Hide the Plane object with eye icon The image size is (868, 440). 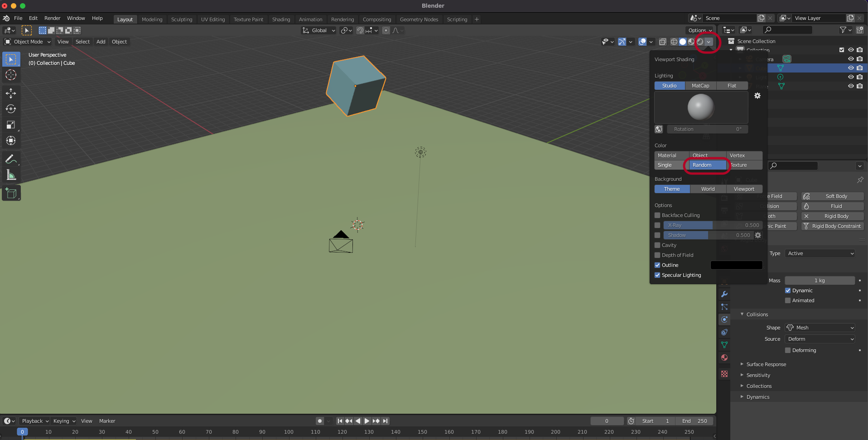coord(851,86)
